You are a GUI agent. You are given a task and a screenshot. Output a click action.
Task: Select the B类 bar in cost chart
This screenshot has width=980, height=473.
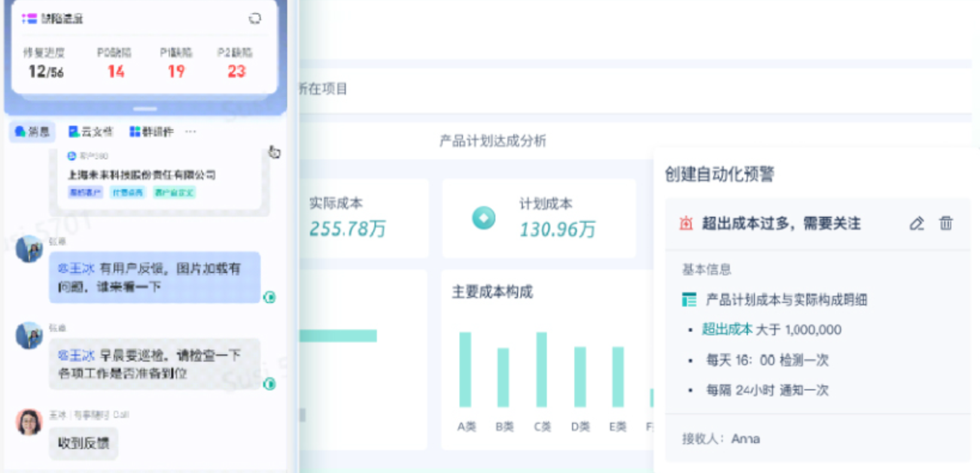click(503, 377)
